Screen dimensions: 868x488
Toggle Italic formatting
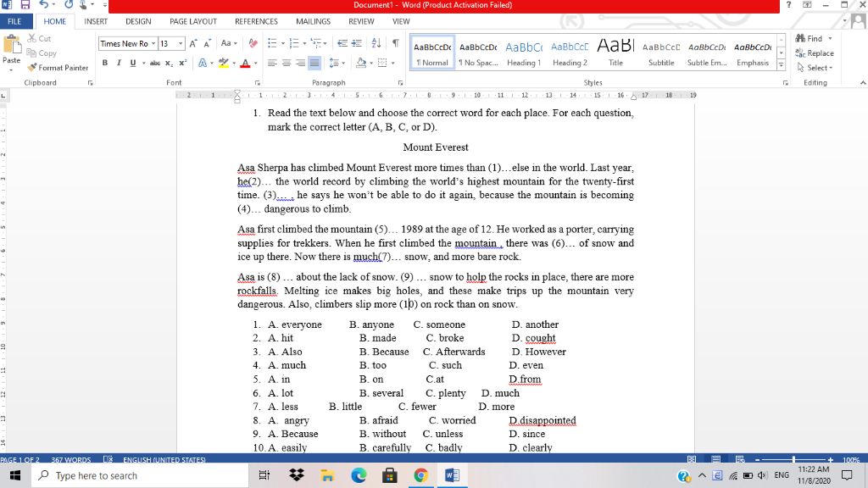pyautogui.click(x=119, y=63)
